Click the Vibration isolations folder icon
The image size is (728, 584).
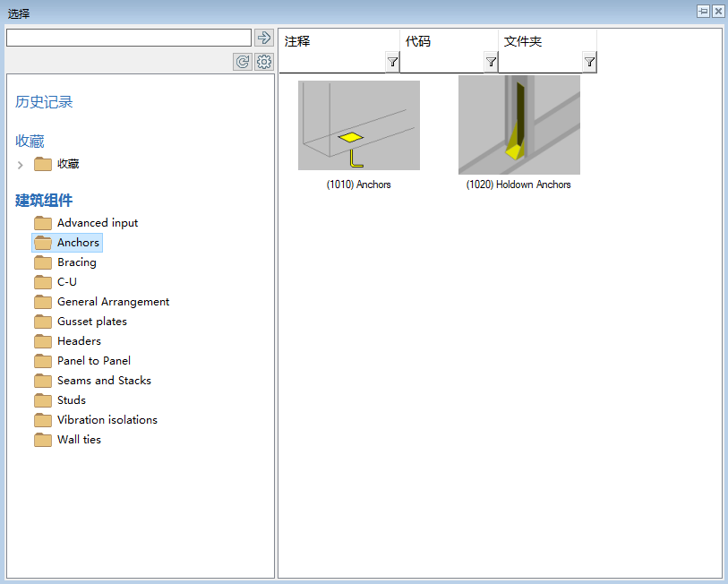click(43, 420)
